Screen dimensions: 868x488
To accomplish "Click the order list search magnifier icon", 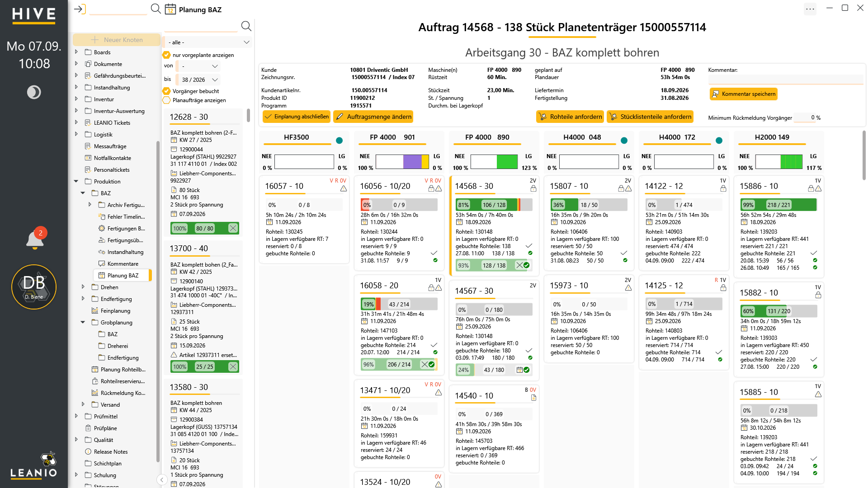I will point(246,26).
